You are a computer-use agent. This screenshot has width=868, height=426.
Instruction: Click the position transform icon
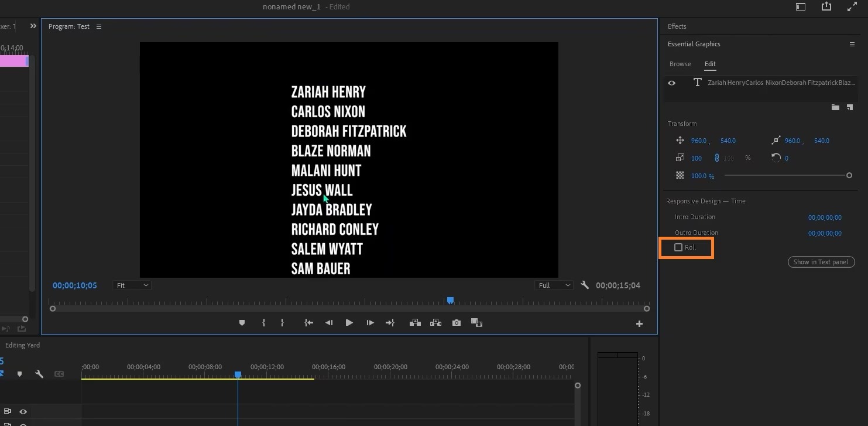(x=680, y=141)
